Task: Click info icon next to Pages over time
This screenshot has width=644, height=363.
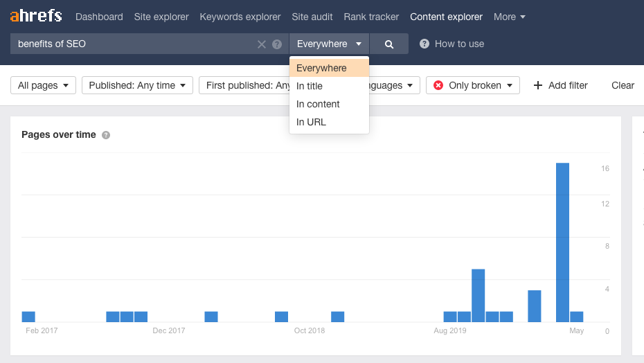Action: pos(106,135)
